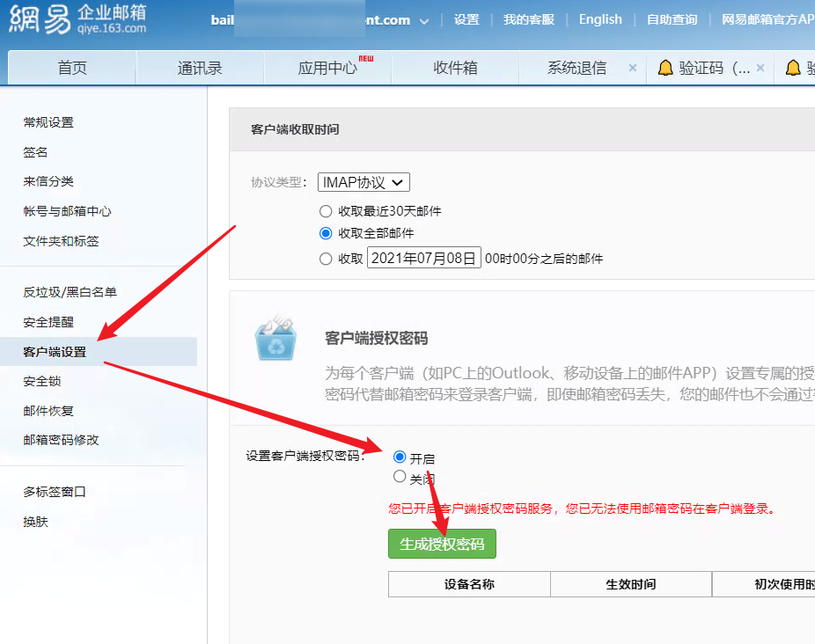
Task: Enable 开启 for client authorization password
Action: click(399, 457)
